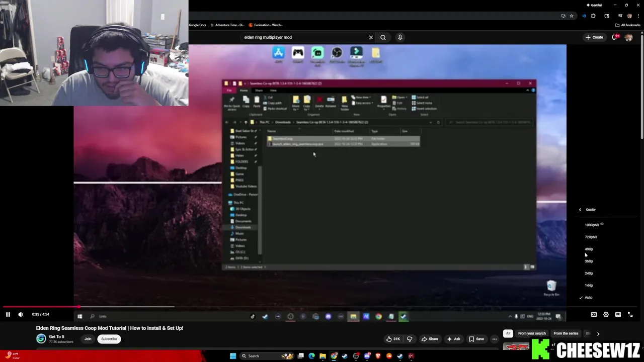Open Task View on taskbar
This screenshot has height=362, width=644.
300,356
